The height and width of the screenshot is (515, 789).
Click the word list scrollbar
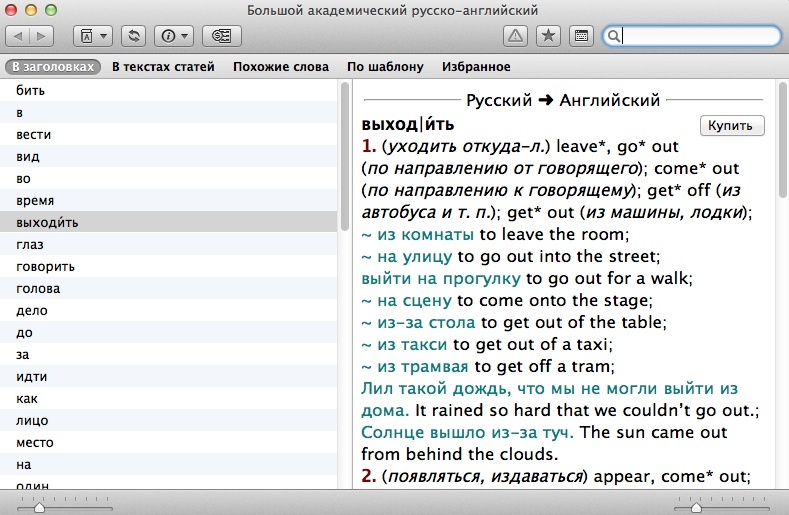tap(345, 156)
